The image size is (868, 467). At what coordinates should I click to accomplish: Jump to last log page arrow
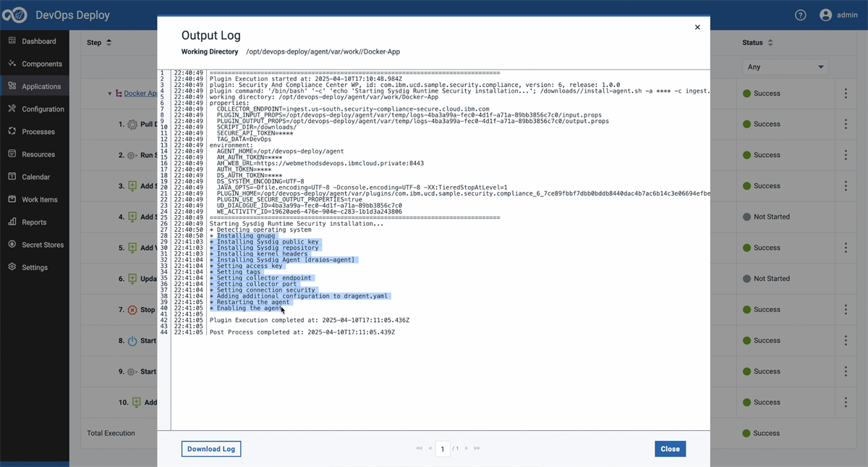pos(477,449)
